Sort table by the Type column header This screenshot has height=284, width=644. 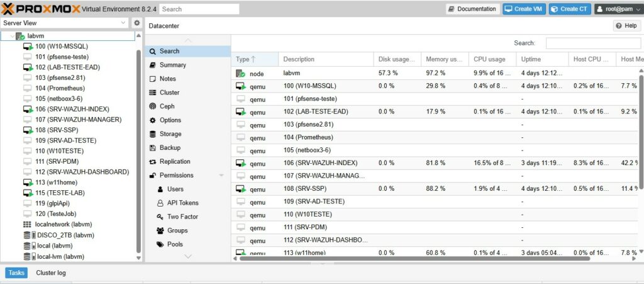click(x=255, y=59)
